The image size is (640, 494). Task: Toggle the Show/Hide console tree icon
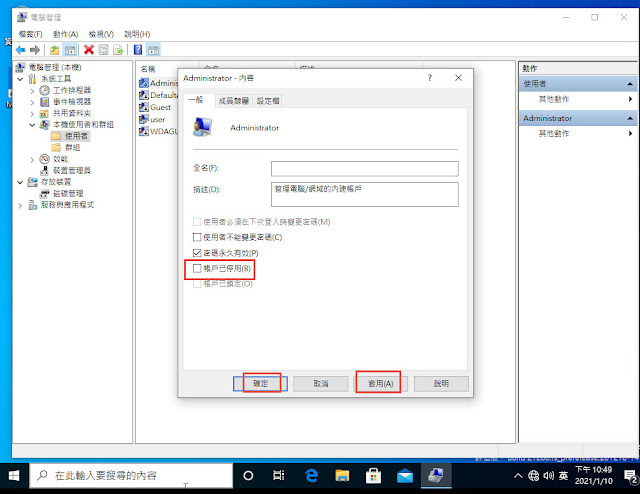[70, 50]
